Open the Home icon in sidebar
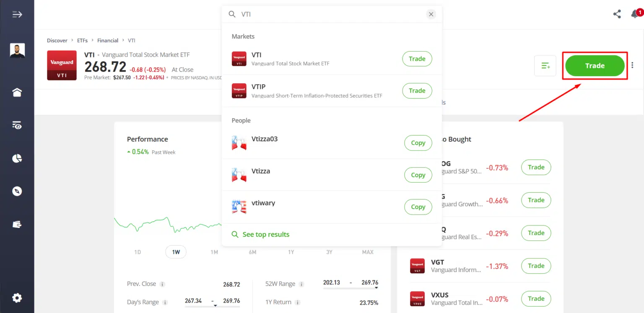 17,93
